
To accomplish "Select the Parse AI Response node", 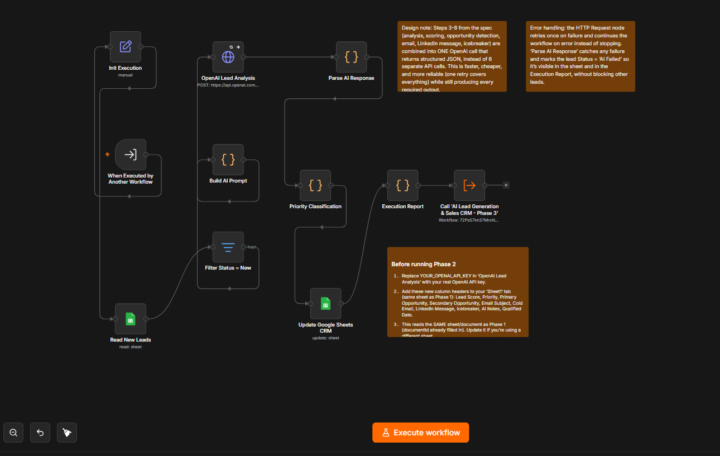I will pos(351,57).
